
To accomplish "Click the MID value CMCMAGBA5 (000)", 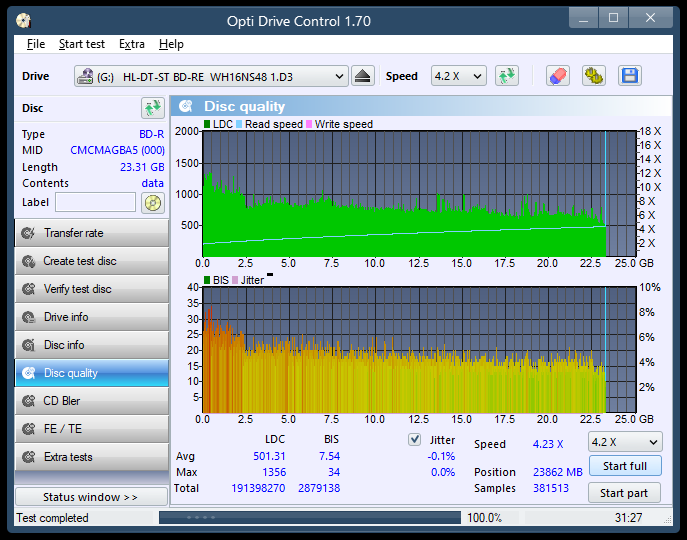I will (117, 150).
